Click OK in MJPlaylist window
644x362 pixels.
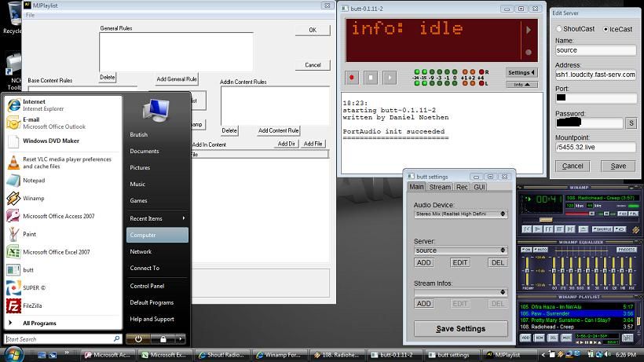coord(313,30)
